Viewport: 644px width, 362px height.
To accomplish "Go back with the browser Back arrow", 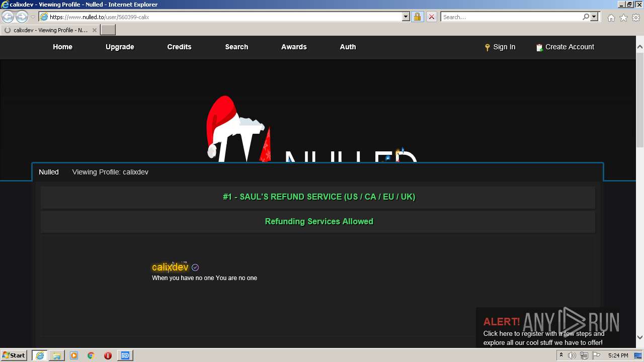I will [x=8, y=17].
